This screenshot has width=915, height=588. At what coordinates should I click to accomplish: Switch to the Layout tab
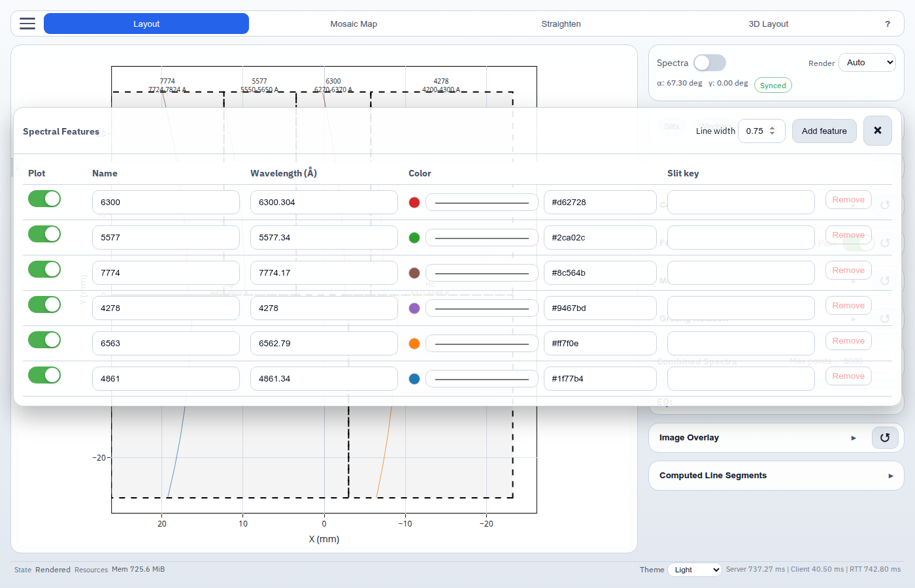(x=146, y=24)
